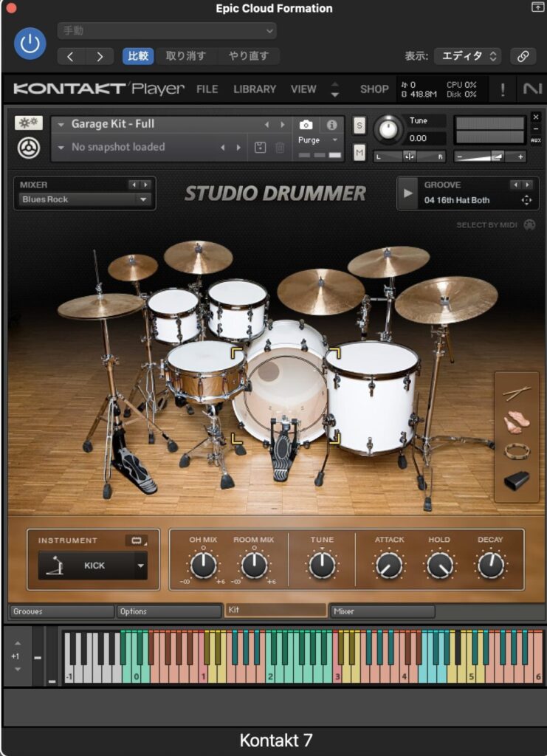The height and width of the screenshot is (756, 547).
Task: Open the SHOP menu
Action: coord(374,89)
